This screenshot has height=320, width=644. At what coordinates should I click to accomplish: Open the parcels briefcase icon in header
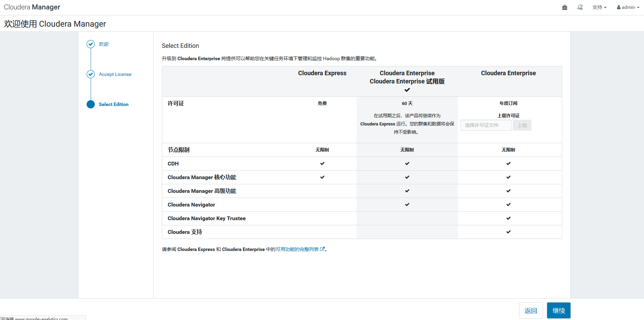pos(565,7)
